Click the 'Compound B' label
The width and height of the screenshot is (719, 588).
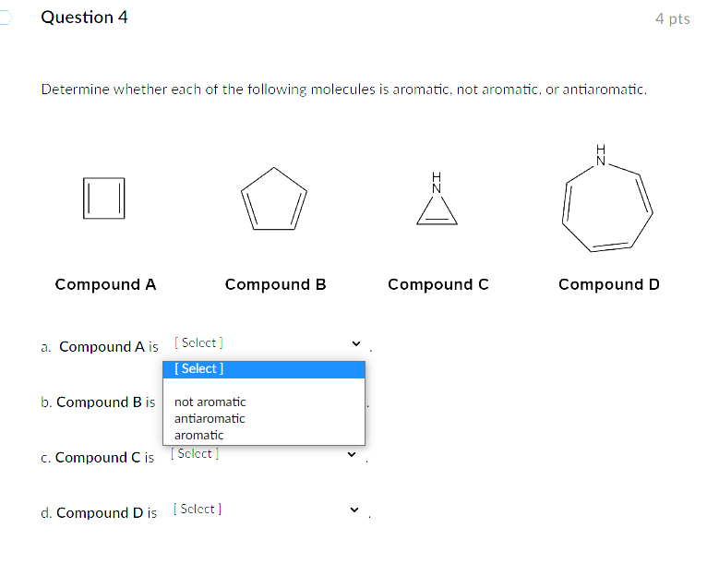point(275,284)
